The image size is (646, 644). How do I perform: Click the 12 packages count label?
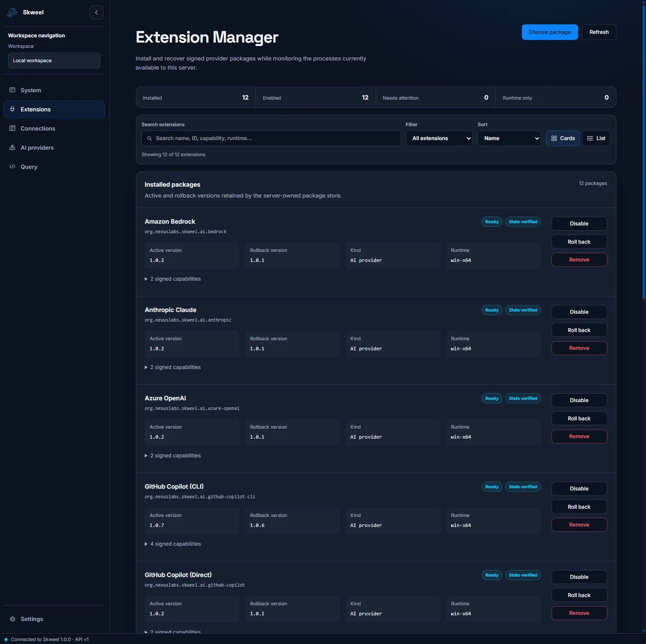click(x=593, y=183)
